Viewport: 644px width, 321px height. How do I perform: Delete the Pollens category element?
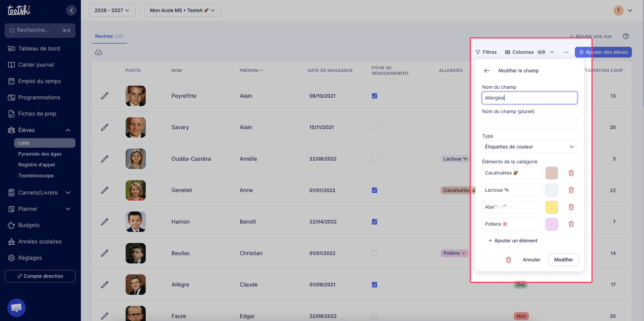571,224
